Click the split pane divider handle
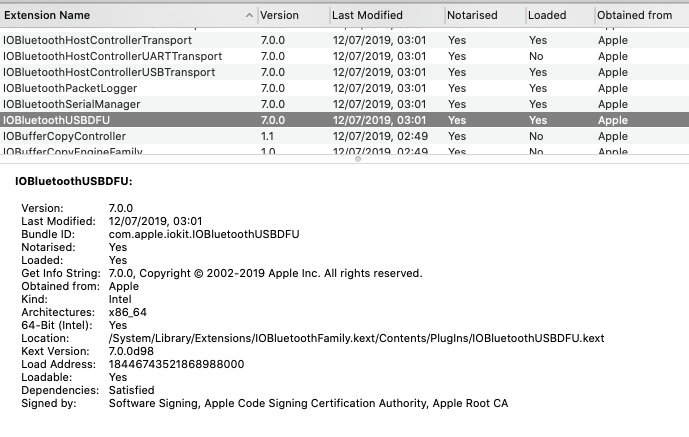The image size is (689, 437). click(344, 160)
